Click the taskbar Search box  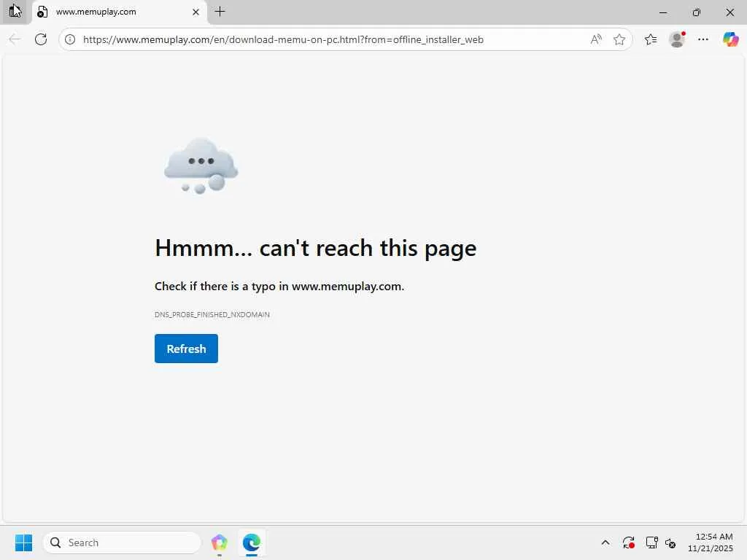click(123, 542)
